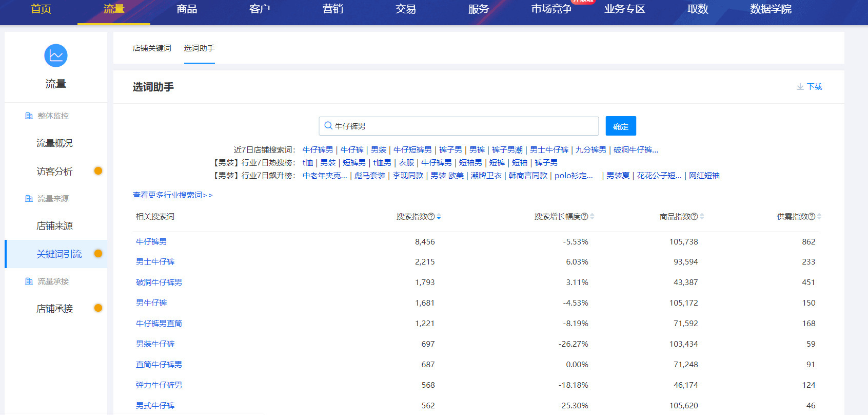Open related term 弹力牛仔裤男 in table
868x415 pixels.
pyautogui.click(x=159, y=385)
